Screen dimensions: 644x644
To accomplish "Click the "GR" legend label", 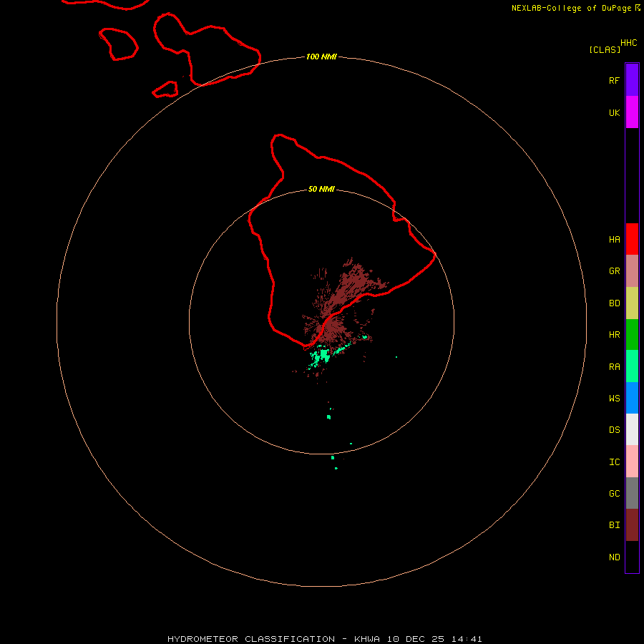I will 614,271.
